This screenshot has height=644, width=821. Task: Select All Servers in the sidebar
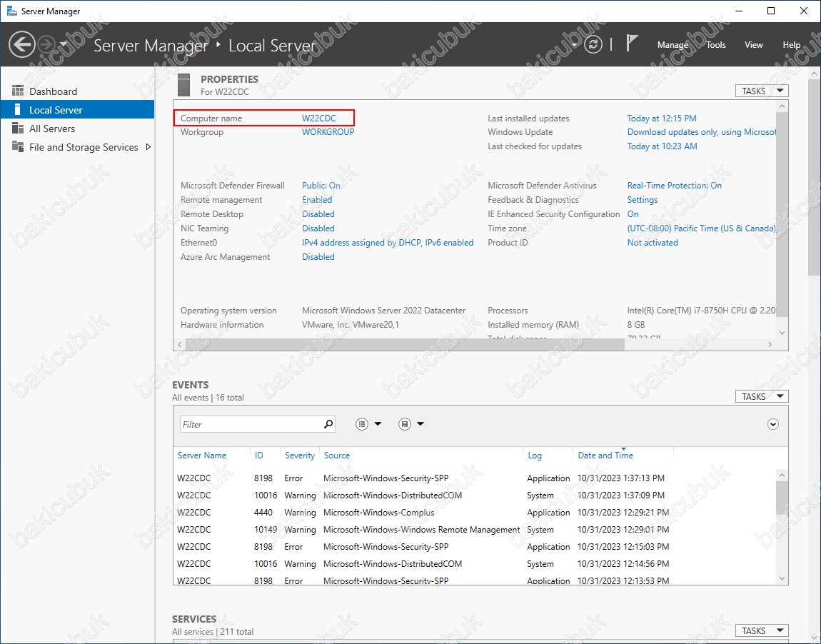tap(78, 129)
